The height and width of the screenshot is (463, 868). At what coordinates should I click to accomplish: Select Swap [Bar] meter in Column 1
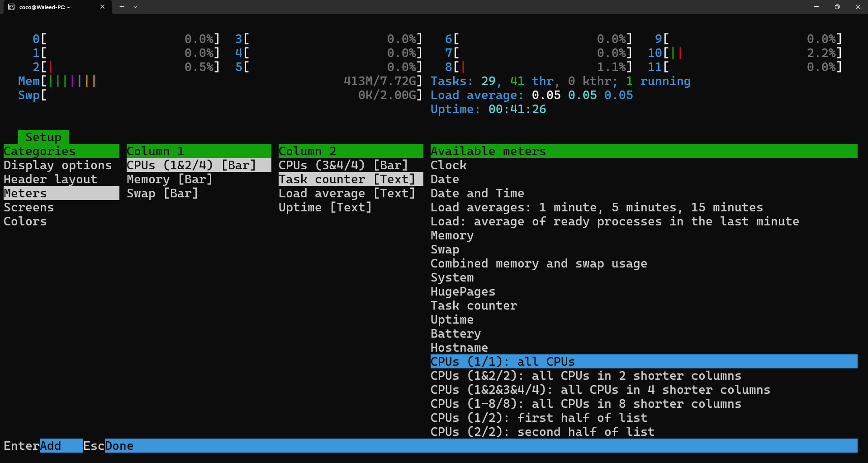tap(162, 193)
